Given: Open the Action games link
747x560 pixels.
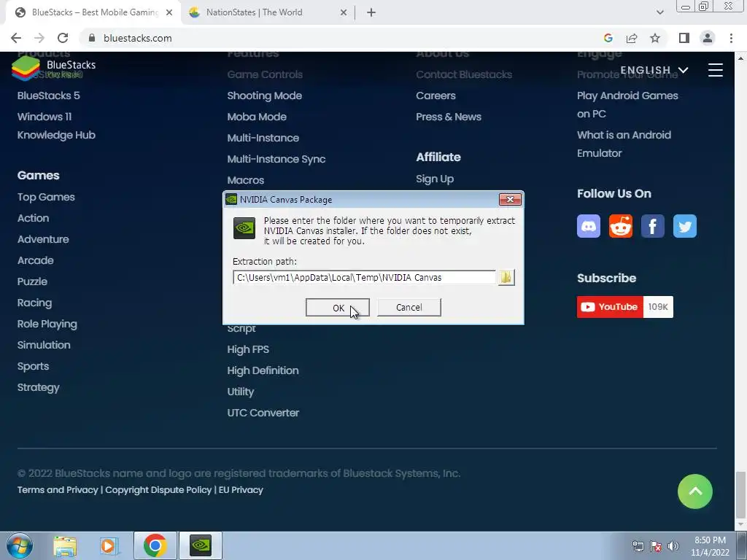Looking at the screenshot, I should click(x=33, y=218).
